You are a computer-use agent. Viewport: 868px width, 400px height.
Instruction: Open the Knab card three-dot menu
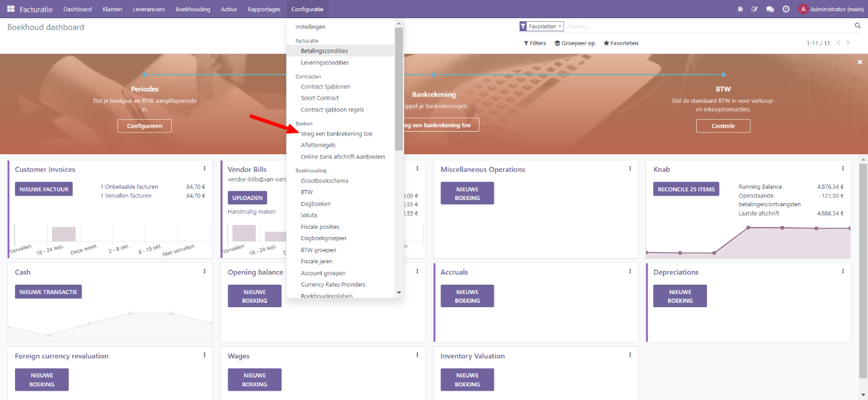coord(843,169)
